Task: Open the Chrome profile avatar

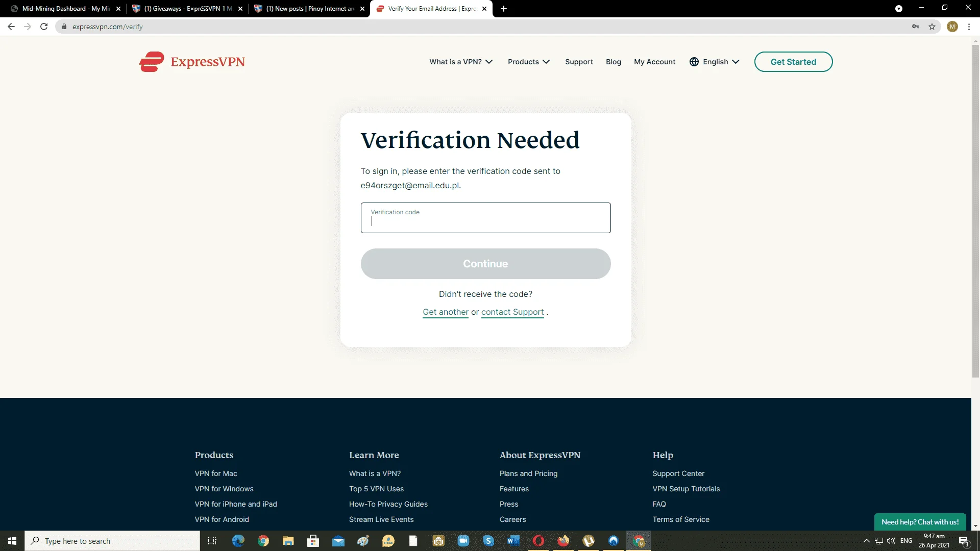Action: click(x=952, y=27)
